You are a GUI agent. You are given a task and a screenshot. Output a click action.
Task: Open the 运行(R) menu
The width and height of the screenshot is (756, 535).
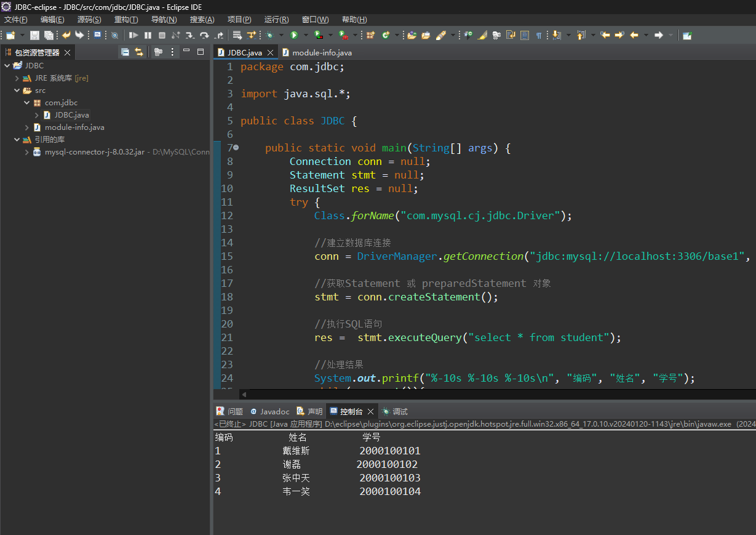click(276, 20)
